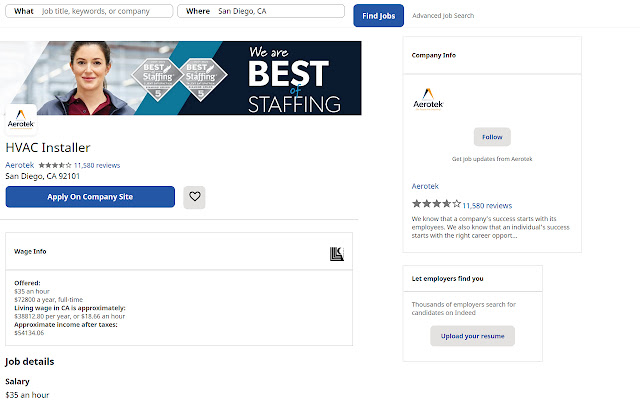The height and width of the screenshot is (400, 640).
Task: Click the San Diego, CA 92101 location text
Action: (x=42, y=176)
